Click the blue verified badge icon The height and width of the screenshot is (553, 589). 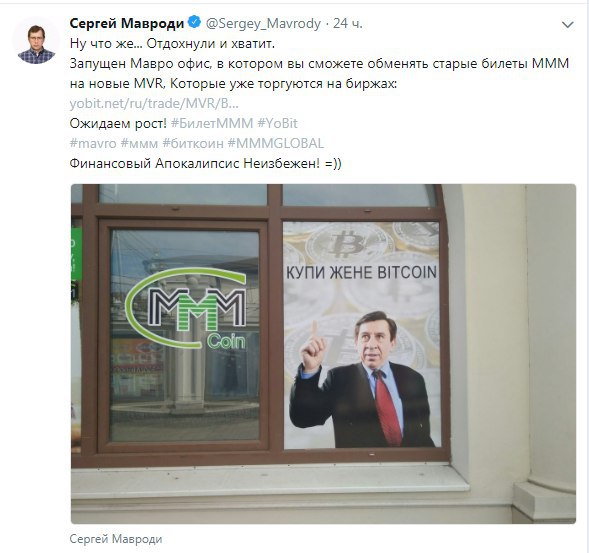(194, 23)
